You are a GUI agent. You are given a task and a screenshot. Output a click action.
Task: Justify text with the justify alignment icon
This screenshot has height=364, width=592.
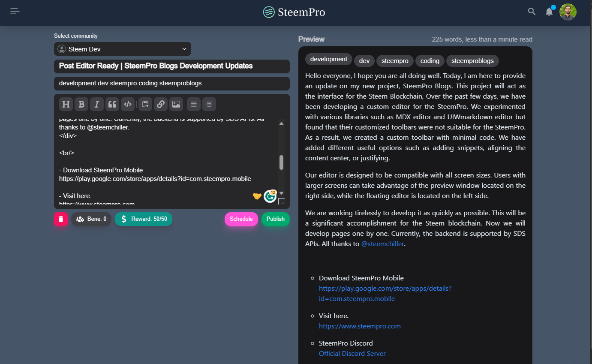coord(194,104)
